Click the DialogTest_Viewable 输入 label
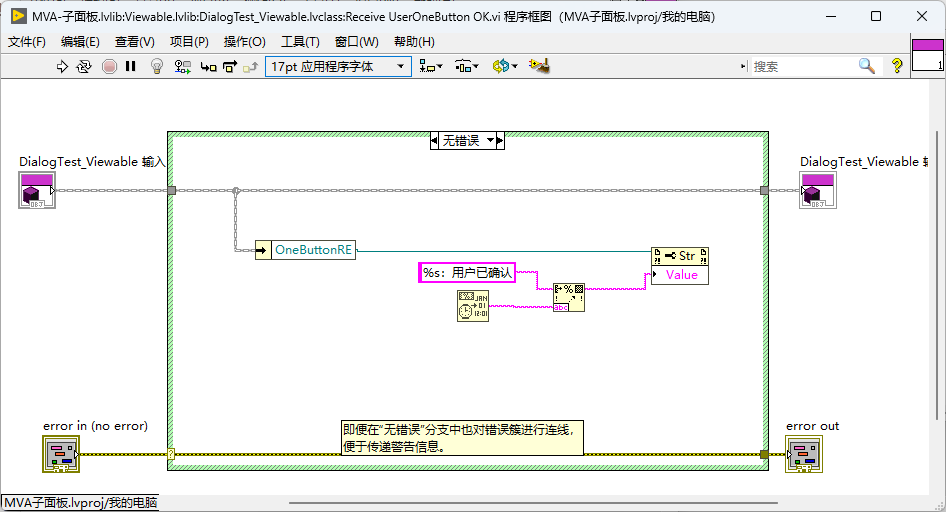The width and height of the screenshot is (946, 512). tap(92, 162)
